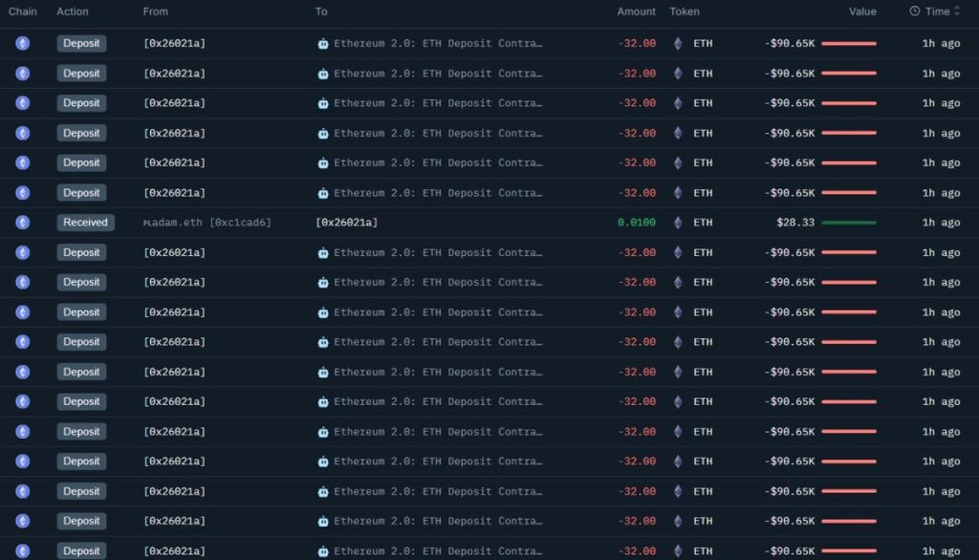
Task: Click the contract icon beside Ethereum 2.0 Deposit Contract
Action: 324,43
